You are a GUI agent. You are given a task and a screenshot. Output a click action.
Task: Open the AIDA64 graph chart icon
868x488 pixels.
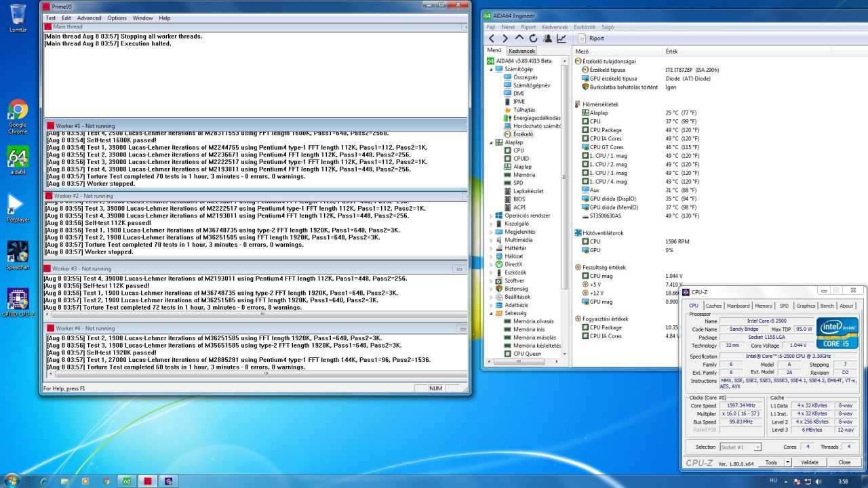561,39
